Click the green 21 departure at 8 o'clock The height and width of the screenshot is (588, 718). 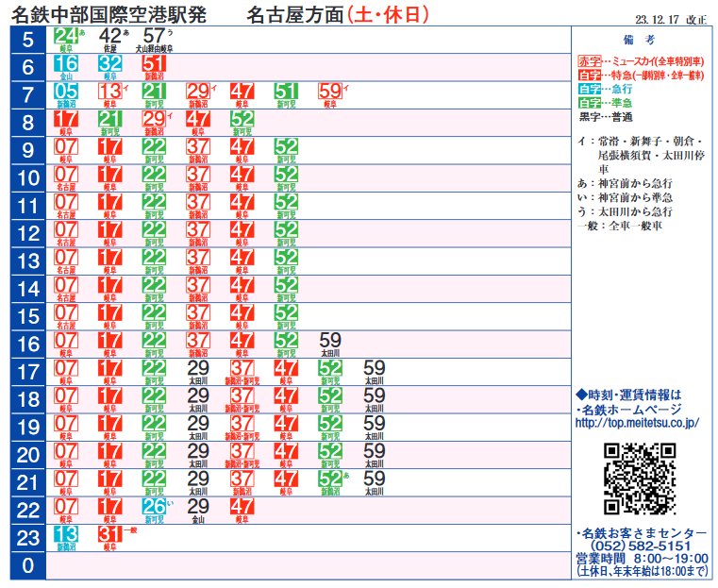click(x=110, y=119)
